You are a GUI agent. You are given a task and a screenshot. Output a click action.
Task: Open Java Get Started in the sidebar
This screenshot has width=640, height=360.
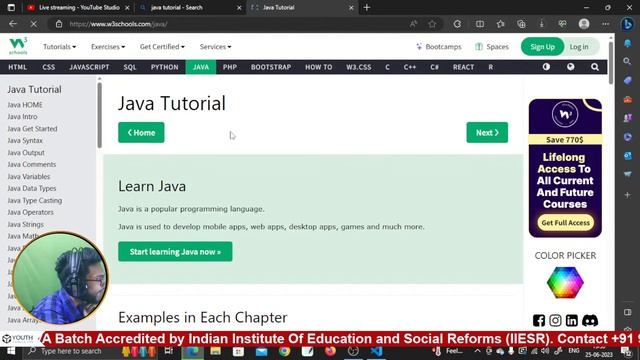click(x=32, y=129)
